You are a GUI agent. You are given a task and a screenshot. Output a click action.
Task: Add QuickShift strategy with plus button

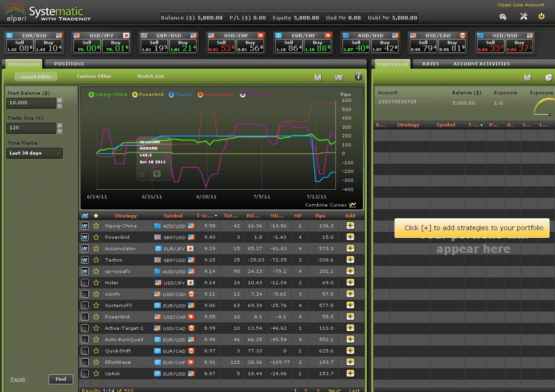point(350,351)
